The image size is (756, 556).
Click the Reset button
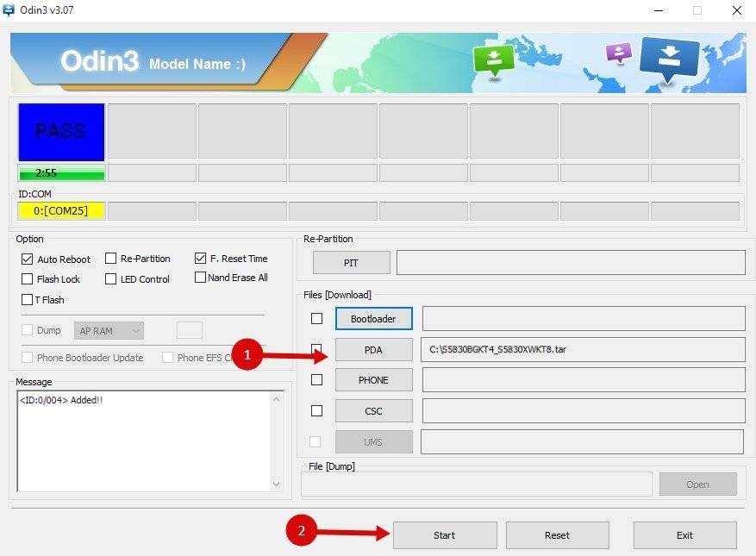[x=558, y=535]
